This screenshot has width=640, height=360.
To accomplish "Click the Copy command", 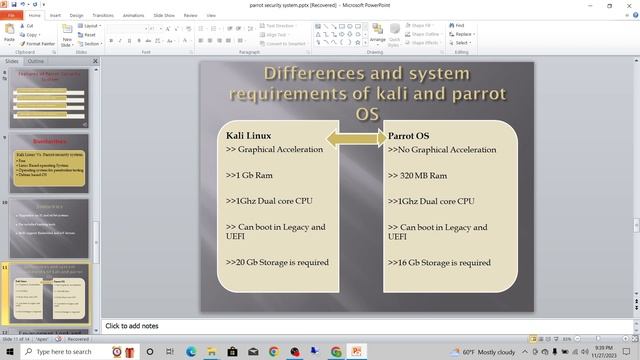I will 30,35.
